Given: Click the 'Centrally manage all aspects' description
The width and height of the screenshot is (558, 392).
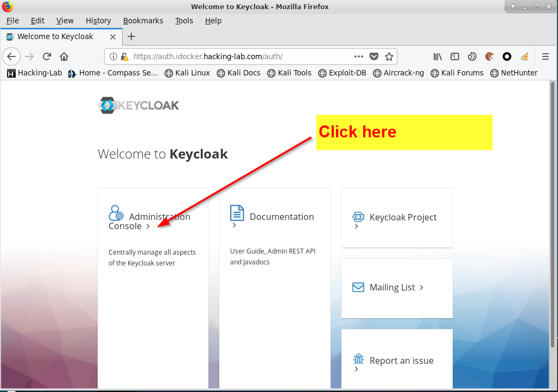Looking at the screenshot, I should coord(152,257).
